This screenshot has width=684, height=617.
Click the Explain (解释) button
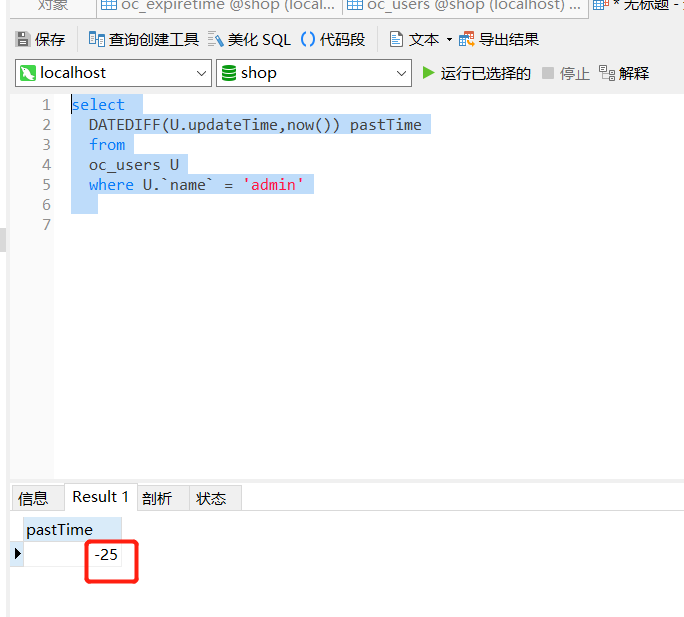pos(624,73)
